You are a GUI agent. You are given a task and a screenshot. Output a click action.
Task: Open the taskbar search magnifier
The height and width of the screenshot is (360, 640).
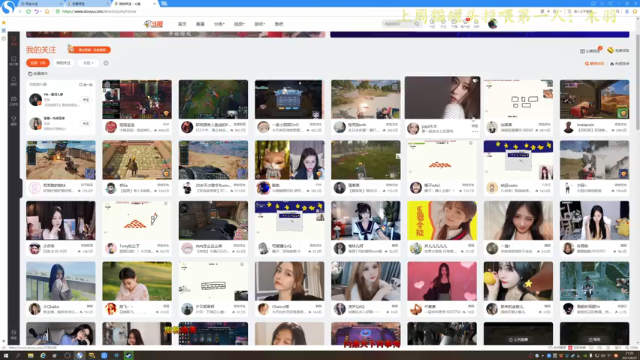tap(18, 356)
